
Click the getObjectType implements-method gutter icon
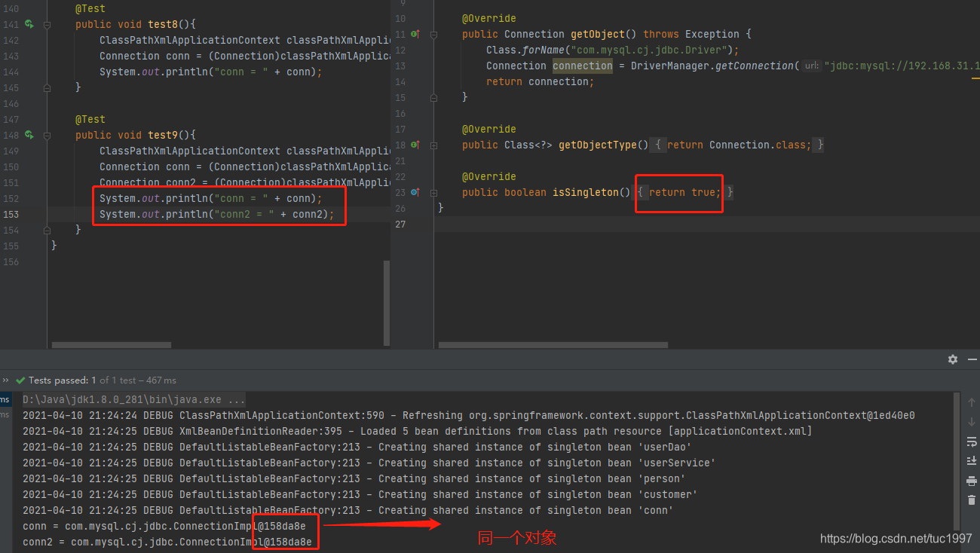pyautogui.click(x=415, y=145)
